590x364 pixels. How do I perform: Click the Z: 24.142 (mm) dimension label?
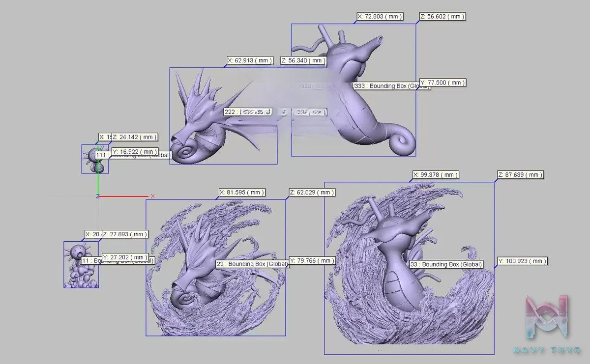(x=134, y=137)
